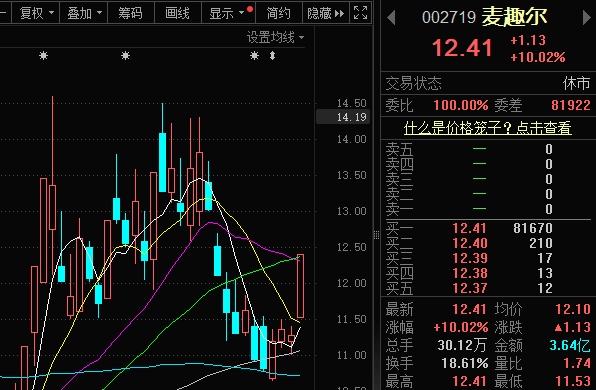Toggle 简约 simple view mode

click(x=278, y=13)
